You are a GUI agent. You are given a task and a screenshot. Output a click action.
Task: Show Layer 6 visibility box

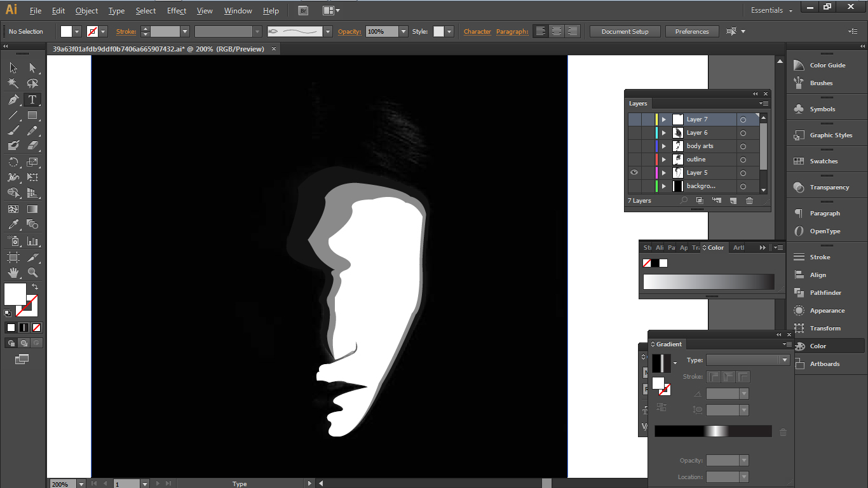coord(635,133)
